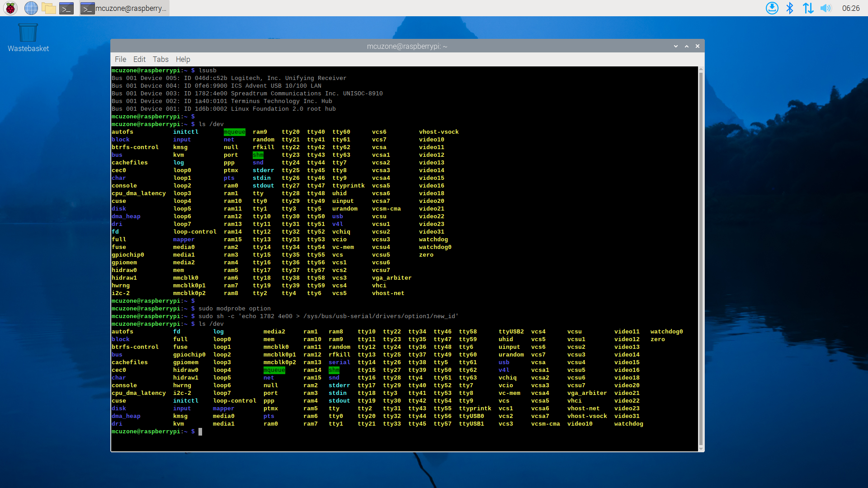Click the terminal title bar text
868x488 pixels.
pos(407,46)
